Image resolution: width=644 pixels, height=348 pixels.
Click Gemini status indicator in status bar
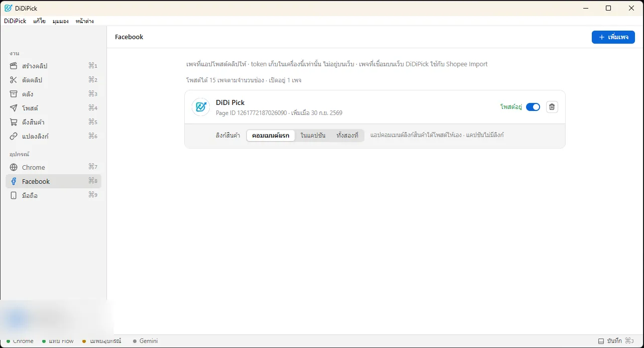click(x=146, y=341)
